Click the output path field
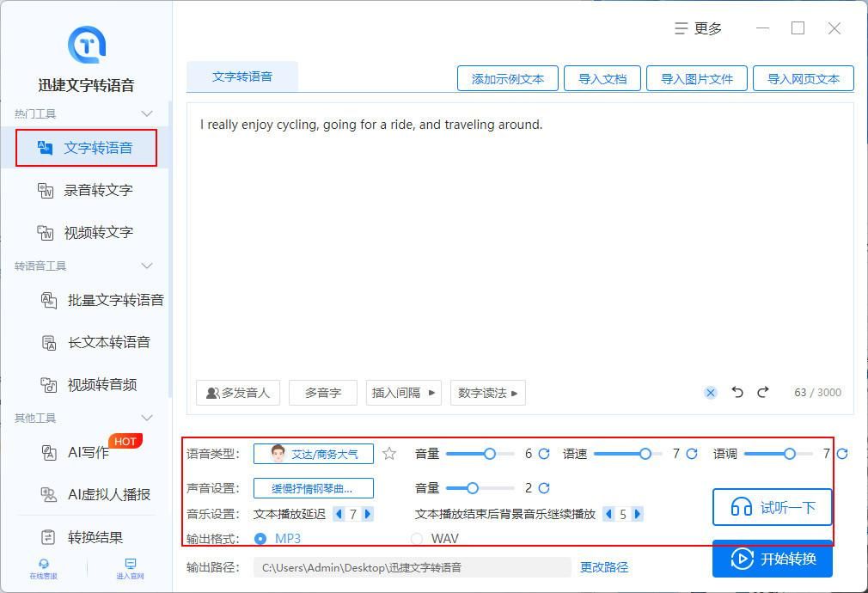 coord(412,567)
